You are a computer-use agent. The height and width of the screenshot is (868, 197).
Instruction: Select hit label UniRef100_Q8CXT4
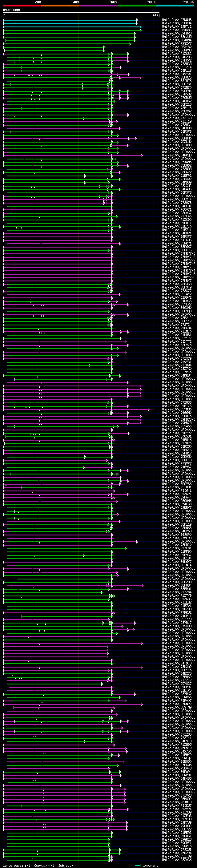pyautogui.click(x=176, y=199)
